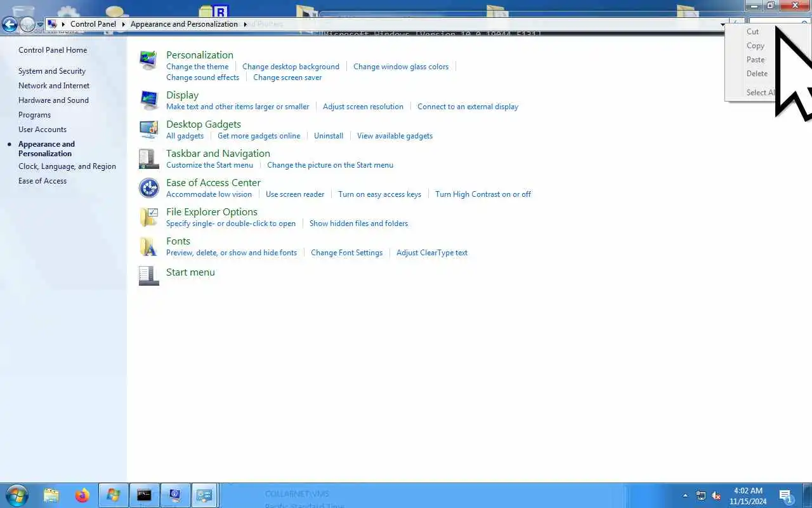Image resolution: width=812 pixels, height=508 pixels.
Task: Open the Change screen saver link
Action: 287,77
